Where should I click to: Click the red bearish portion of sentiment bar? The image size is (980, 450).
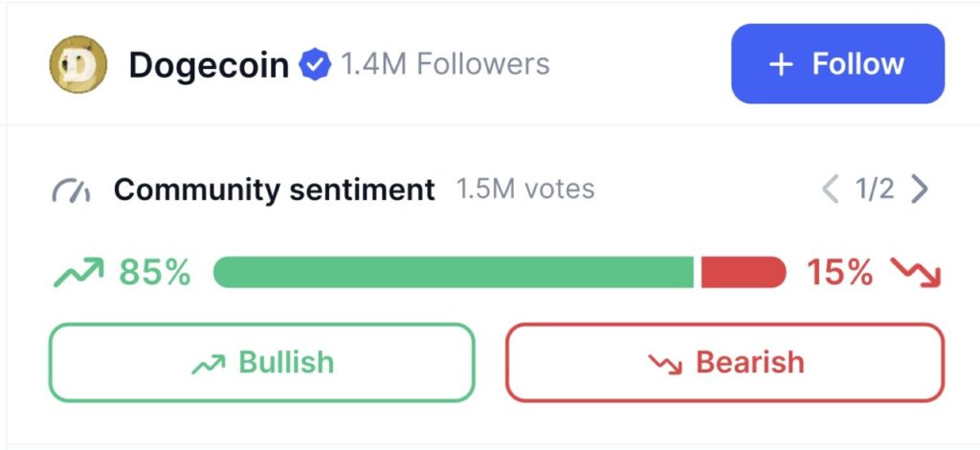click(743, 273)
